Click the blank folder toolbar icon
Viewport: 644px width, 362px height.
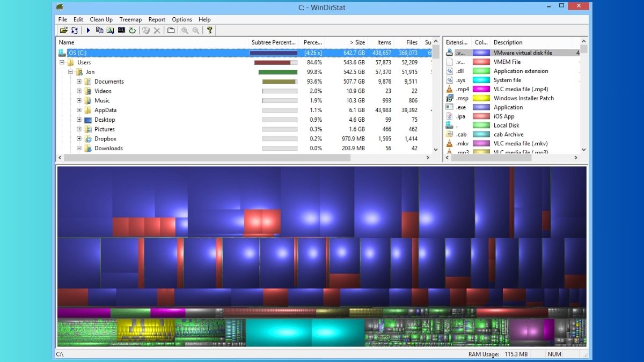[x=171, y=31]
